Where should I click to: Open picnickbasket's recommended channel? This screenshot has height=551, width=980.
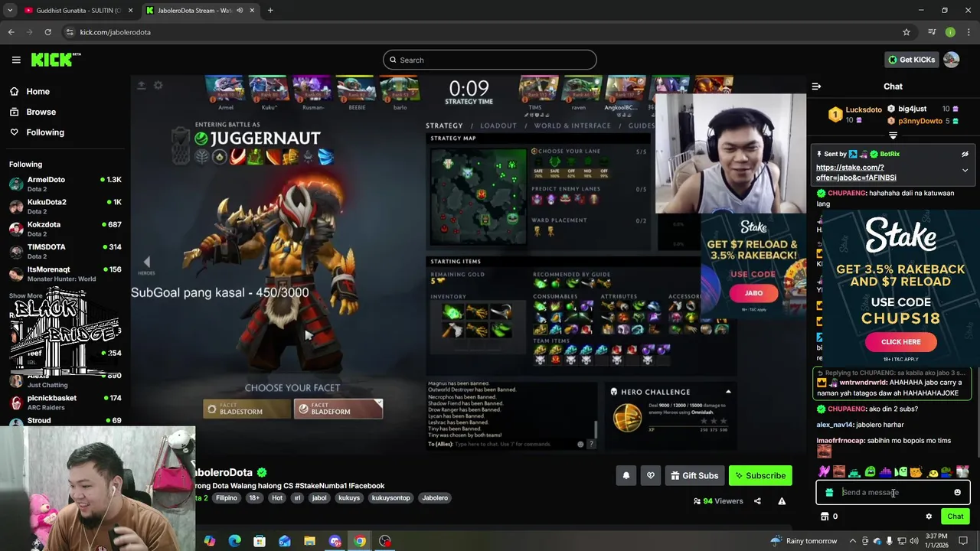pyautogui.click(x=64, y=403)
